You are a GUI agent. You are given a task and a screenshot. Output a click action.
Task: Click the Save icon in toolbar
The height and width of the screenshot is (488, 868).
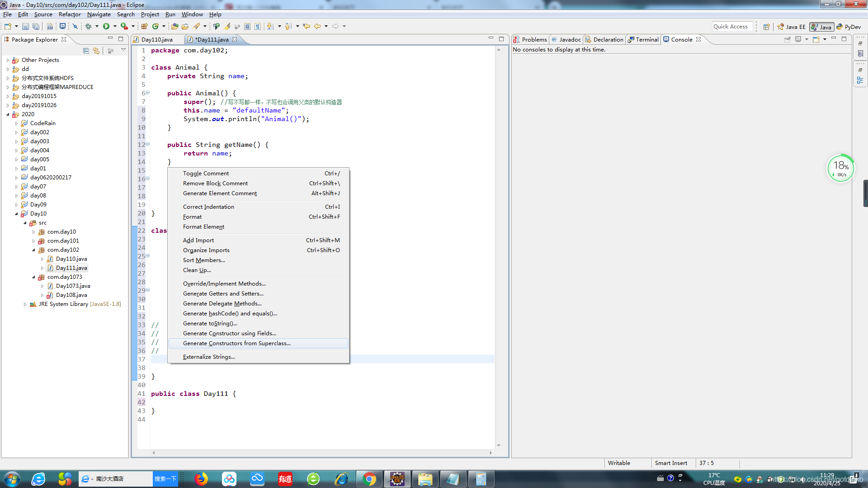(25, 26)
